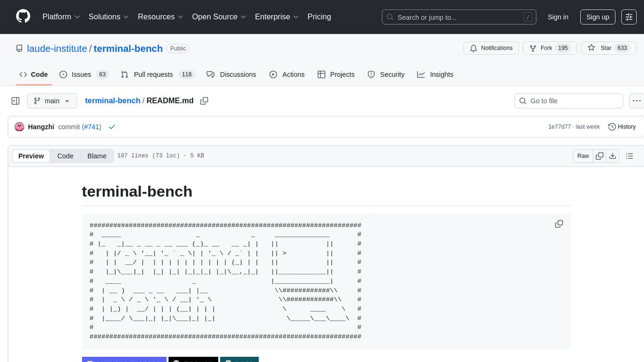Open pull request #741 link

[91, 127]
